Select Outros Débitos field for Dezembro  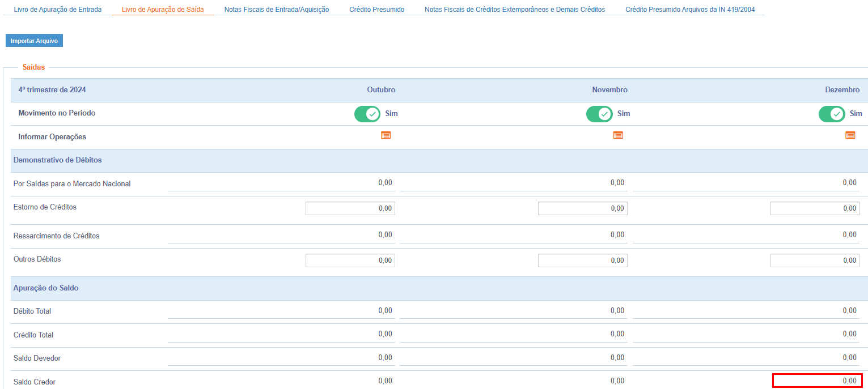point(815,260)
